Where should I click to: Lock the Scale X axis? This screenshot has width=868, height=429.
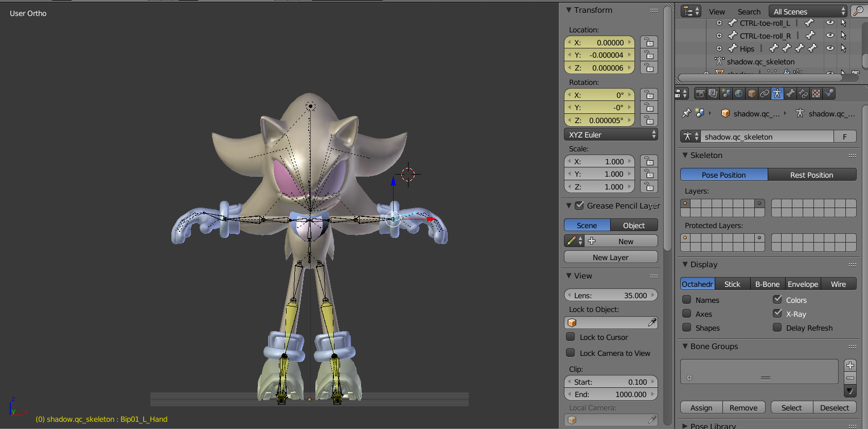coord(649,161)
